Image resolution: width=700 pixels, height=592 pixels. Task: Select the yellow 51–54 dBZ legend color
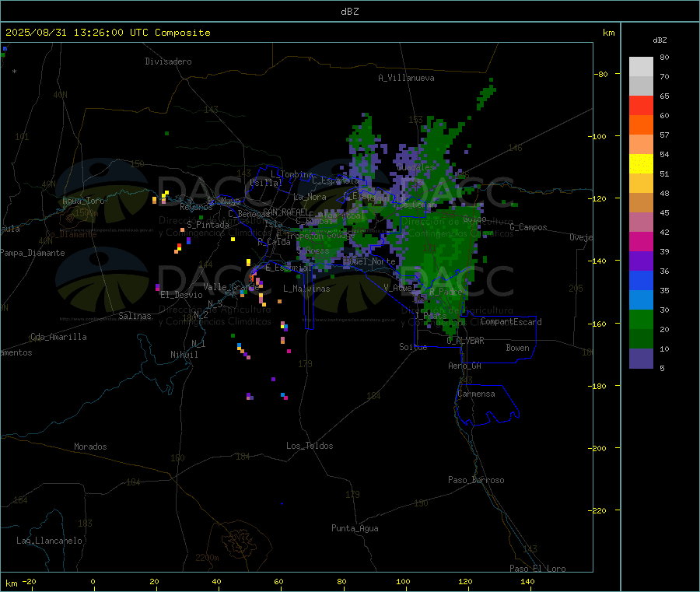coord(641,164)
